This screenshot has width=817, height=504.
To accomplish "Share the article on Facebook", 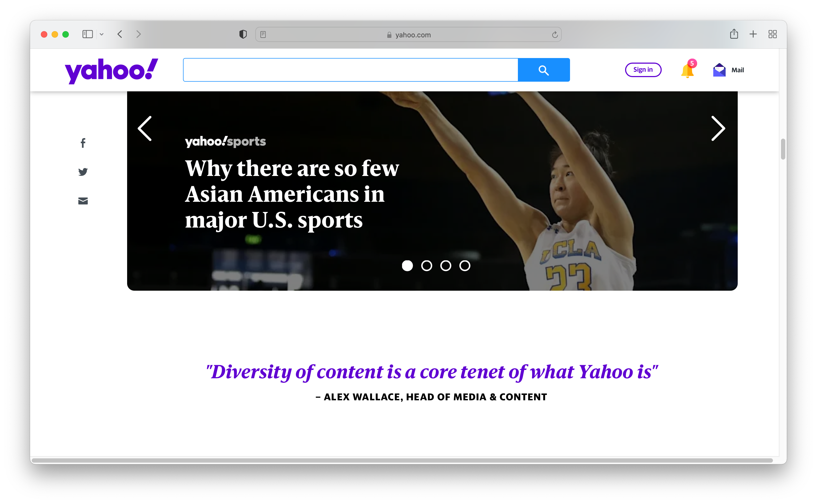I will tap(83, 143).
